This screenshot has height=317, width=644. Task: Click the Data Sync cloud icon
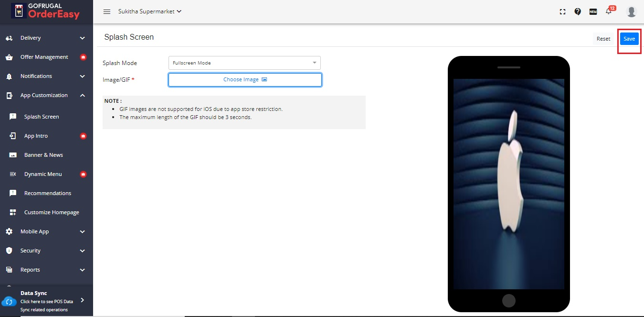point(9,302)
